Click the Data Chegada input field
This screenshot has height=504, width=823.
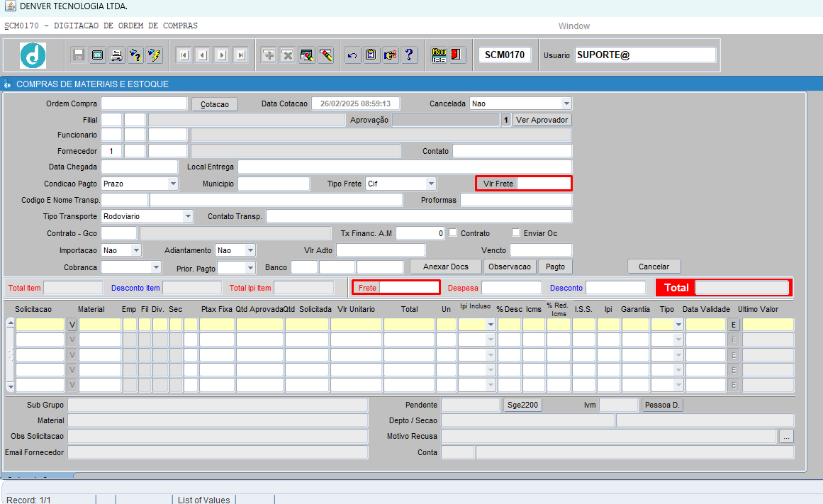coord(139,167)
